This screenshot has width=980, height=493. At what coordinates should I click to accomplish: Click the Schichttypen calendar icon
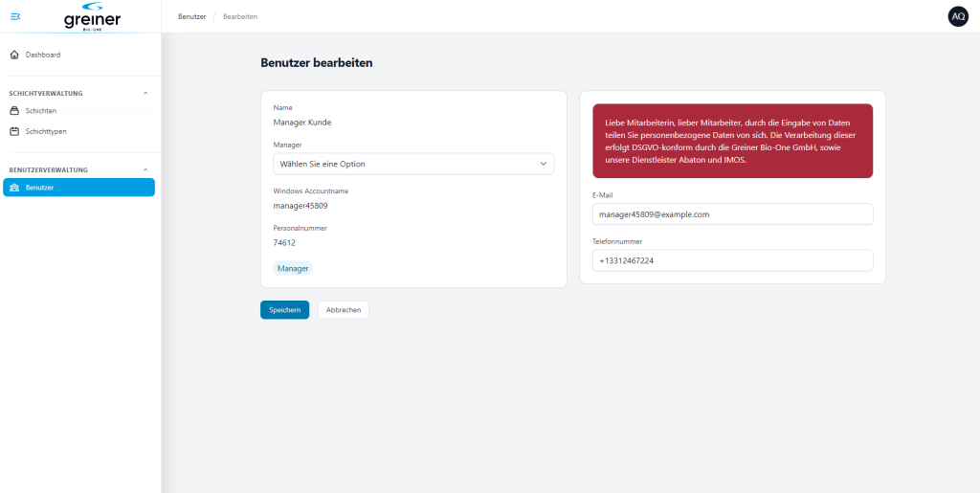point(14,132)
